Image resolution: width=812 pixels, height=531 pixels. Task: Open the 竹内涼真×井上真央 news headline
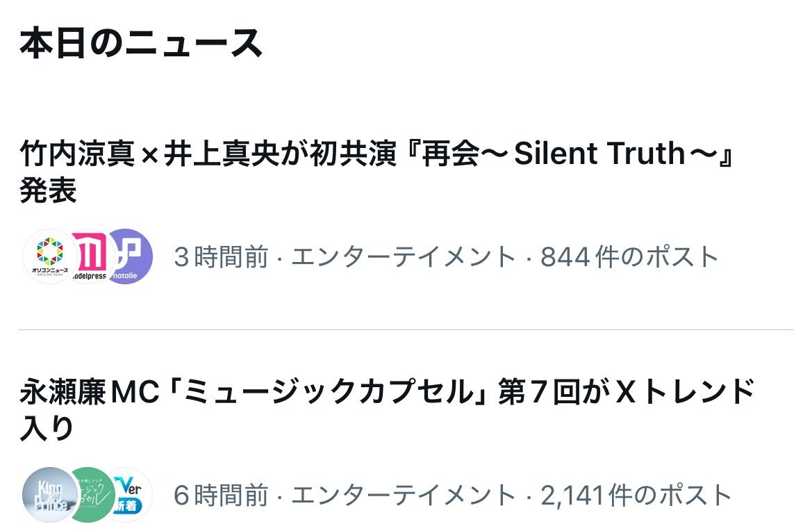(208, 154)
